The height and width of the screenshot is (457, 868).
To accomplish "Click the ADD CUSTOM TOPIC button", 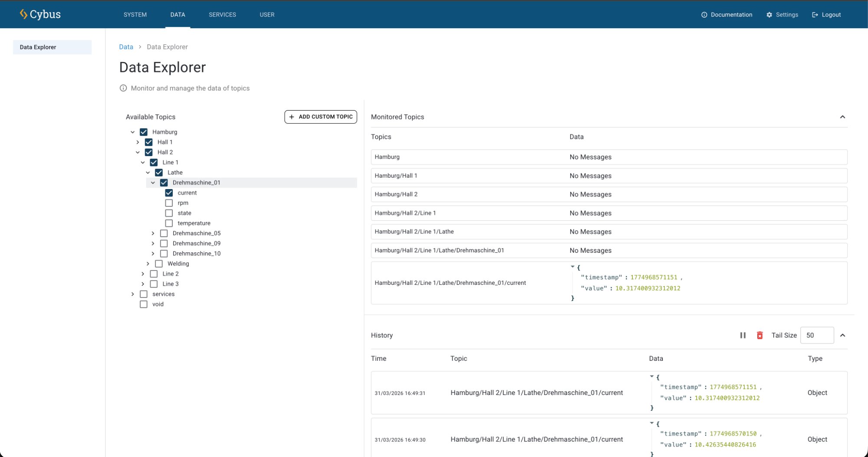I will (x=321, y=117).
